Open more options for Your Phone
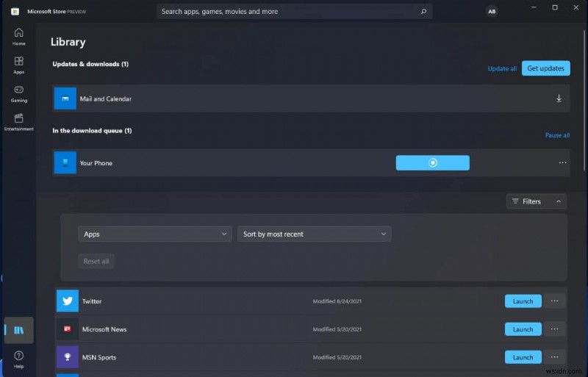The width and height of the screenshot is (588, 377). point(562,163)
